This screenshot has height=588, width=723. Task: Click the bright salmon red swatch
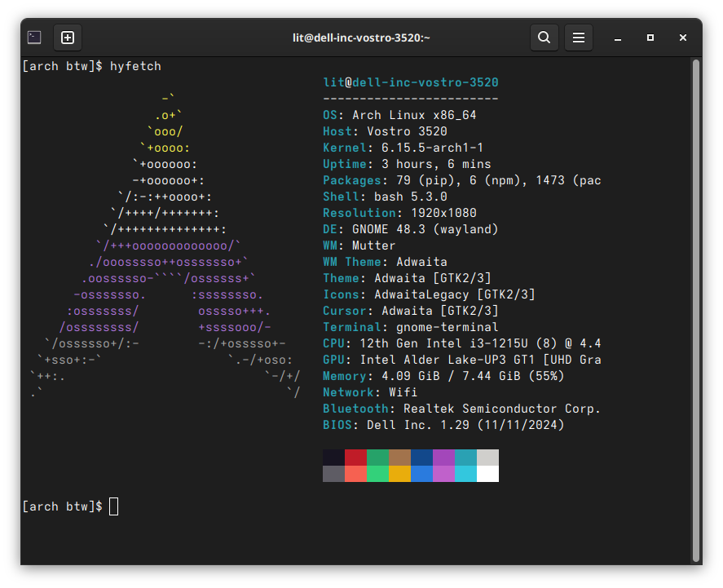(356, 474)
